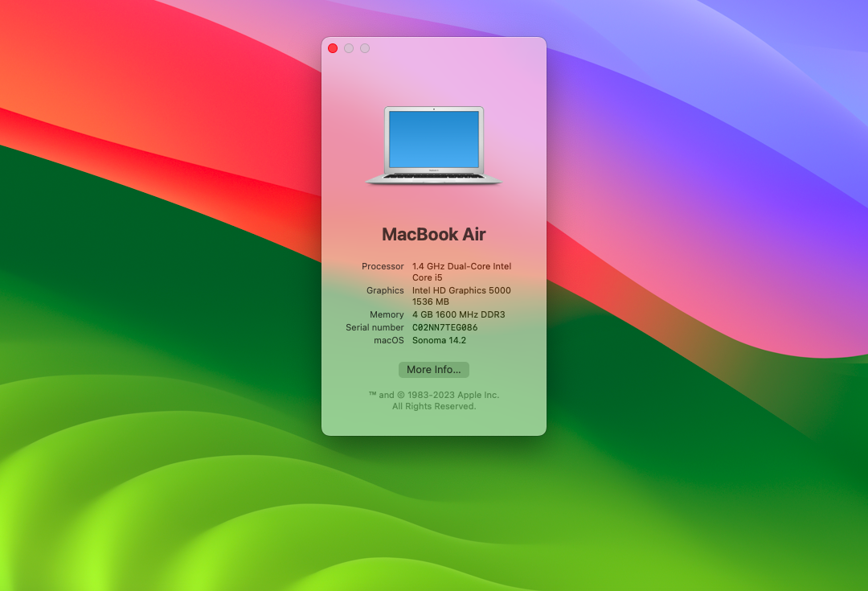Click the Graphics label
Viewport: 868px width, 591px height.
point(385,290)
